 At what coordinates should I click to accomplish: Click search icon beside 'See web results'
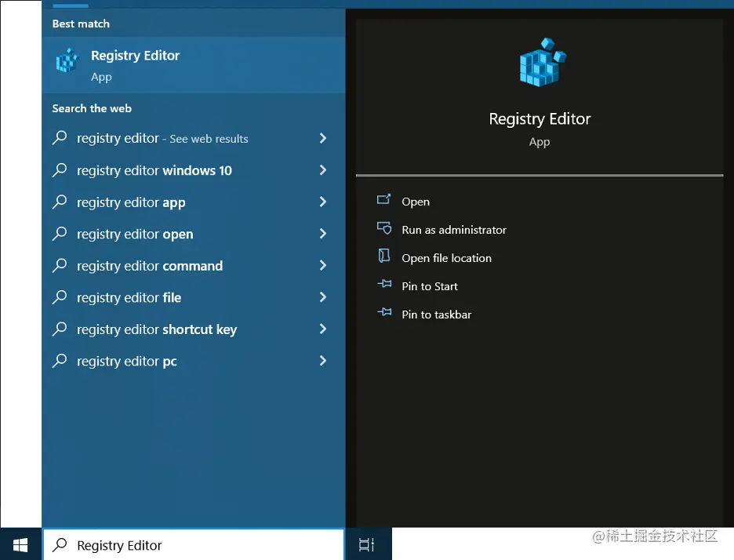coord(60,138)
